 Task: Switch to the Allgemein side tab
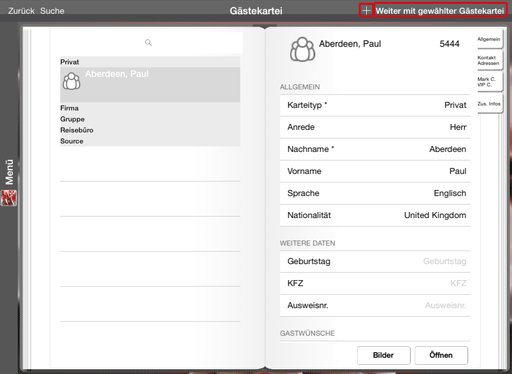point(489,39)
